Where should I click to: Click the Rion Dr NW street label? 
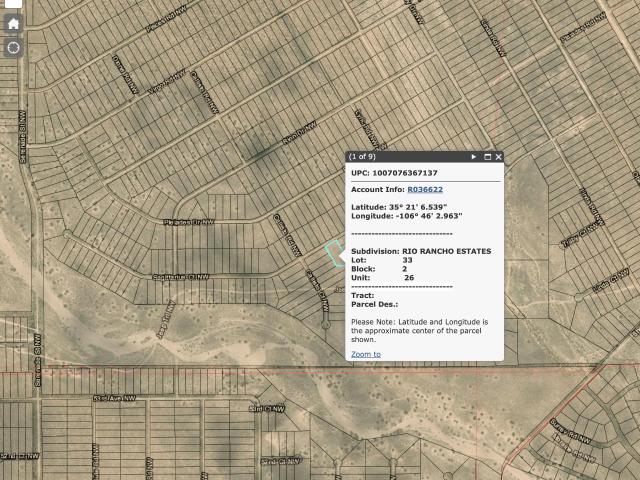tap(300, 133)
